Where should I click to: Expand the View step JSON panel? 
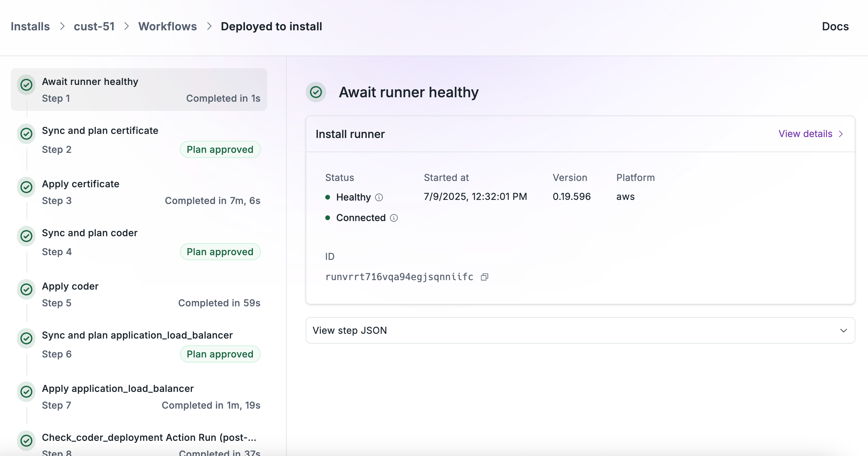pos(580,331)
